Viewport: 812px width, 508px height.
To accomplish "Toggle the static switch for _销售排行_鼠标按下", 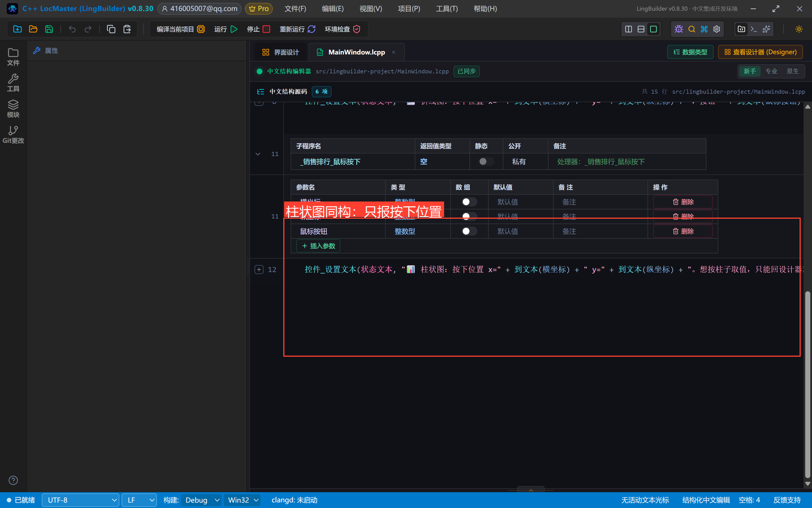I will 486,162.
